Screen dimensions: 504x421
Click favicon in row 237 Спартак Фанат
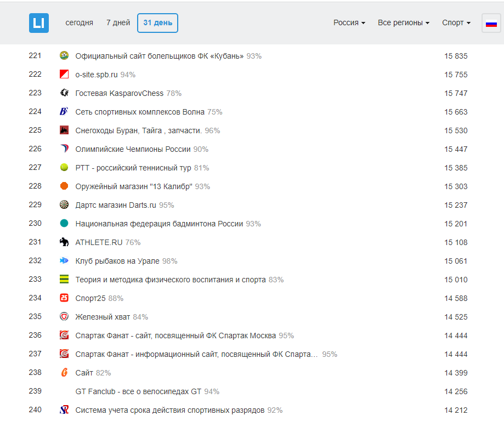point(64,354)
